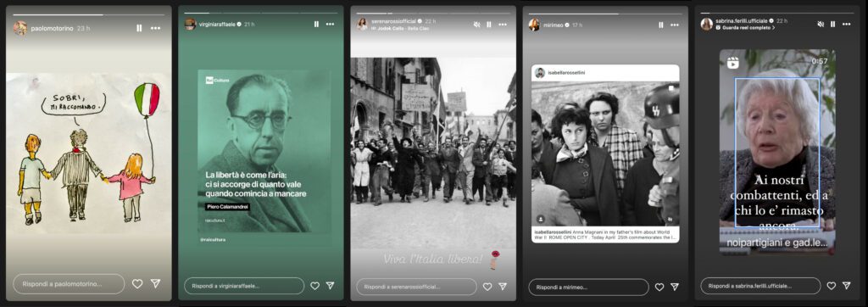The image size is (868, 307).
Task: Open the reshared isabellarossellini post
Action: point(605,153)
